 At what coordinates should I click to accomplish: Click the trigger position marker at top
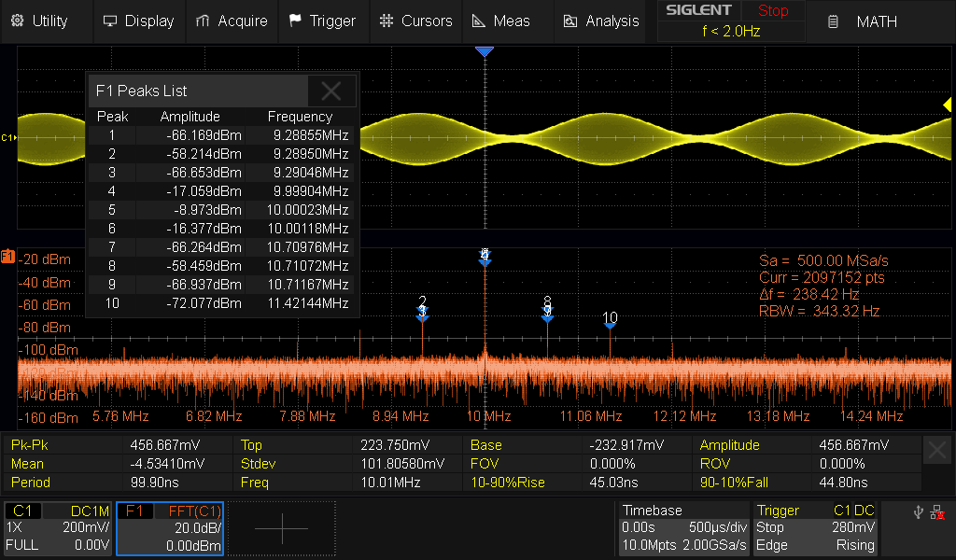(x=484, y=52)
